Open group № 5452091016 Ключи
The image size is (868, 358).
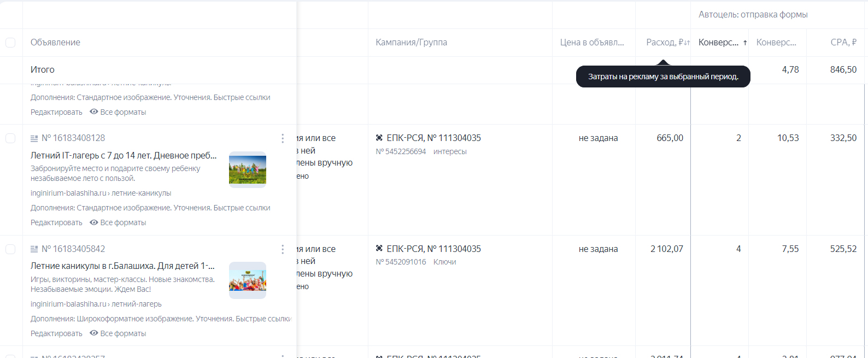(415, 262)
